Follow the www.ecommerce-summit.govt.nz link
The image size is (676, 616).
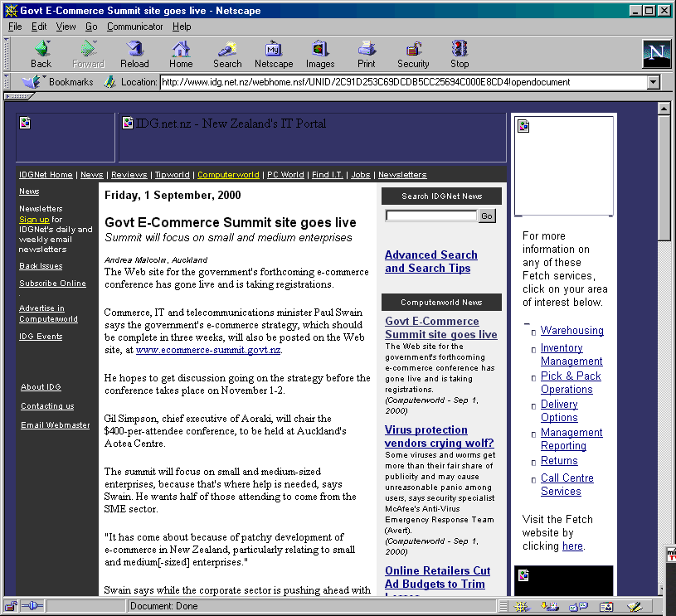coord(208,350)
